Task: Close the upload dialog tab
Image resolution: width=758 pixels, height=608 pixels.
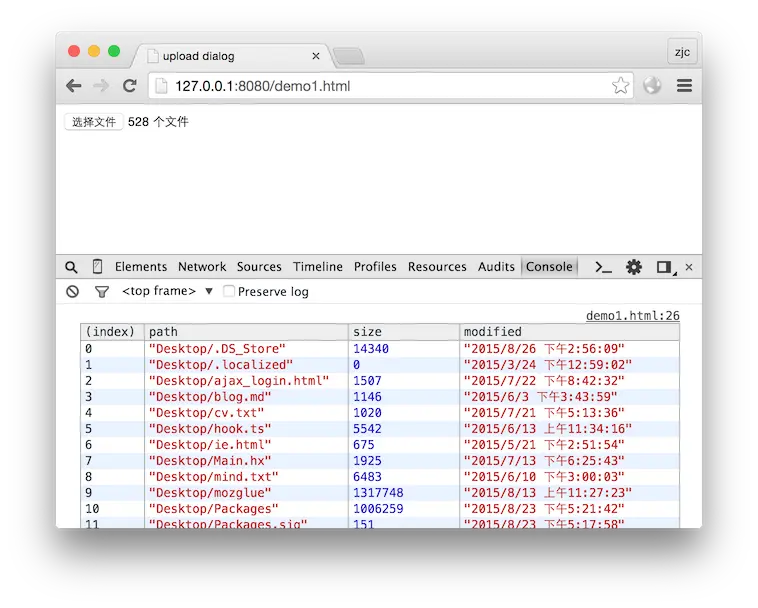Action: coord(316,56)
